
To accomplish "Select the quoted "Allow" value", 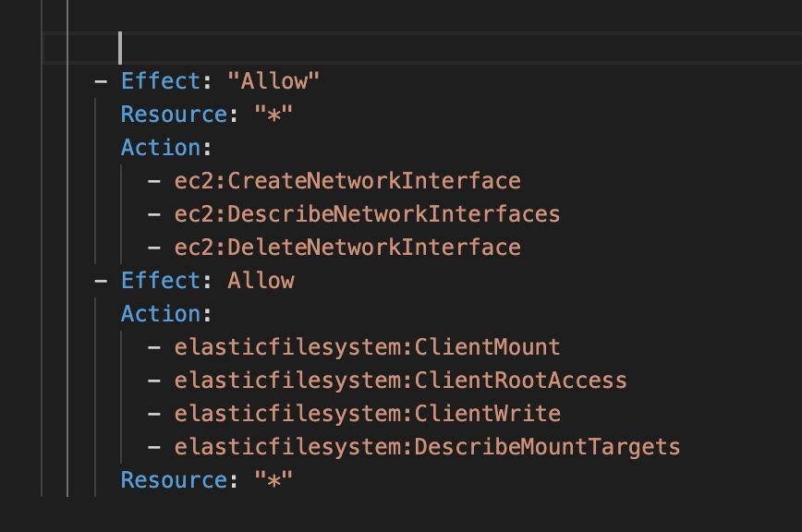I will tap(273, 80).
